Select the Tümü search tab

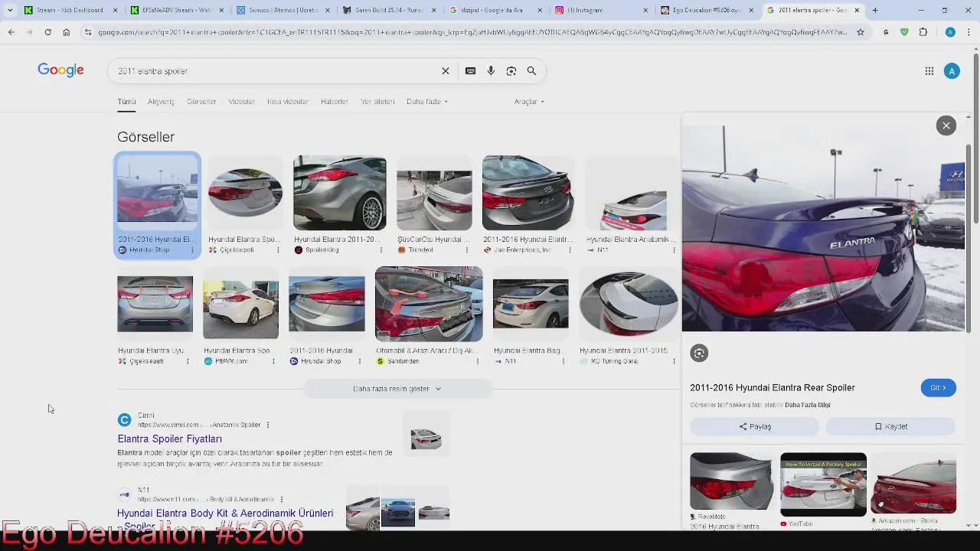point(126,101)
